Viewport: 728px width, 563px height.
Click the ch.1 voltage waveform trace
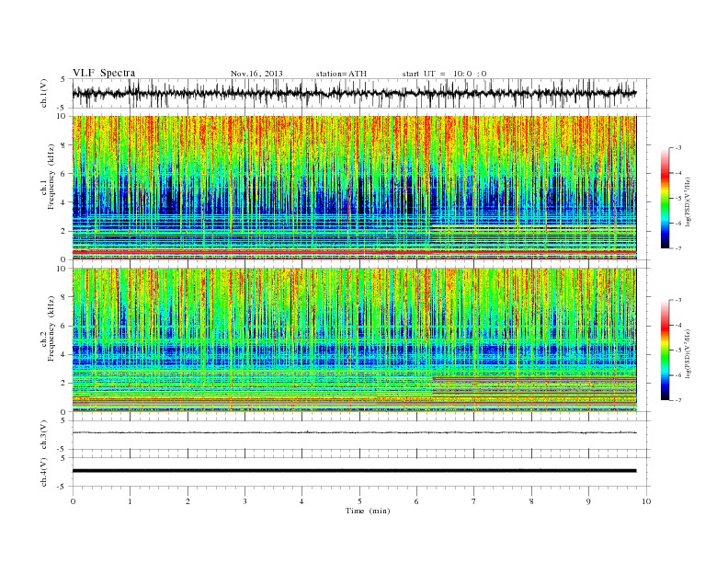click(354, 93)
